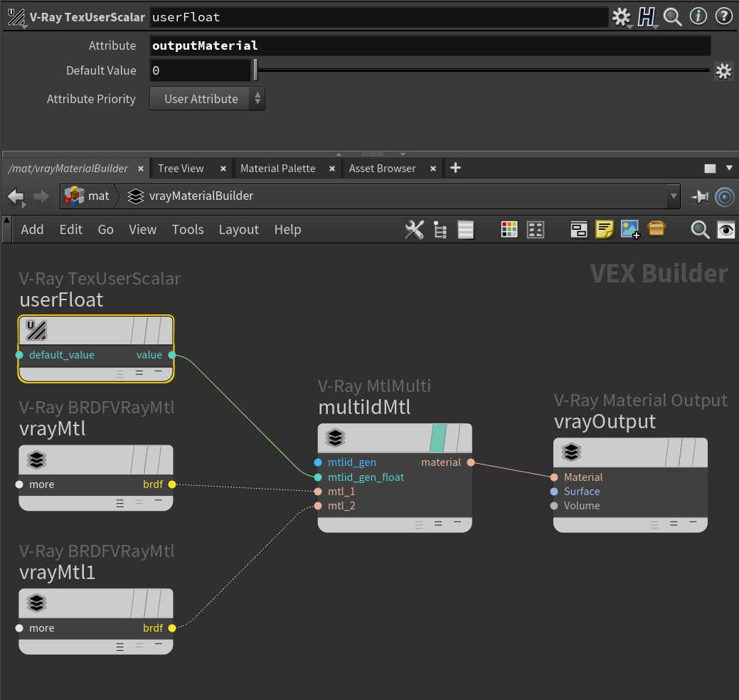
Task: Click the Attribute field 'outputMaterial'
Action: click(x=430, y=46)
